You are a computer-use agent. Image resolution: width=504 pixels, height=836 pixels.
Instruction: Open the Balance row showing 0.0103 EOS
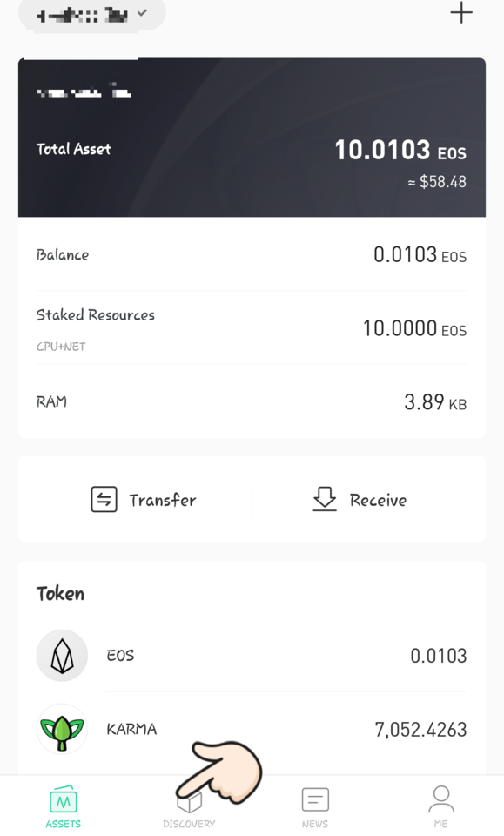click(x=252, y=255)
